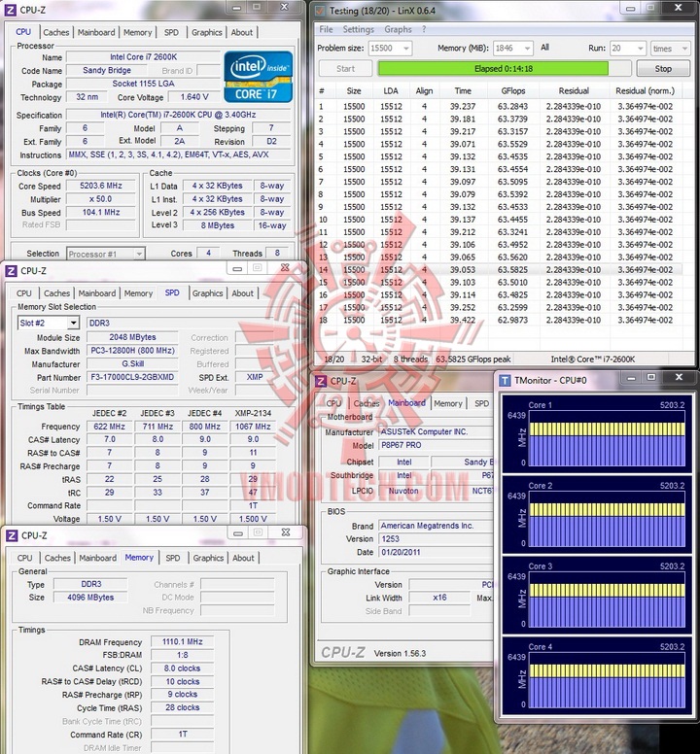Switch to Caches tab in top CPU-Z window

[x=55, y=32]
